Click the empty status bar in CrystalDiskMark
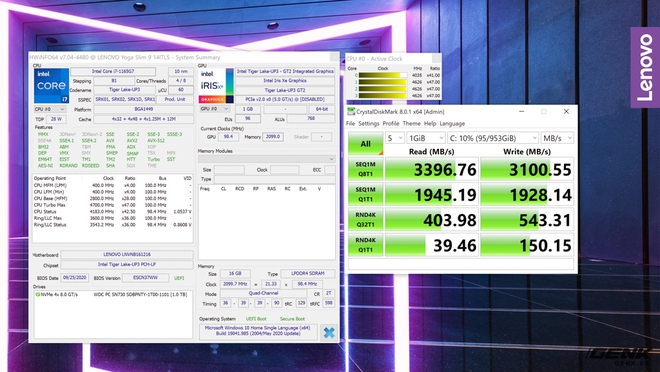The height and width of the screenshot is (372, 660). pos(461,264)
